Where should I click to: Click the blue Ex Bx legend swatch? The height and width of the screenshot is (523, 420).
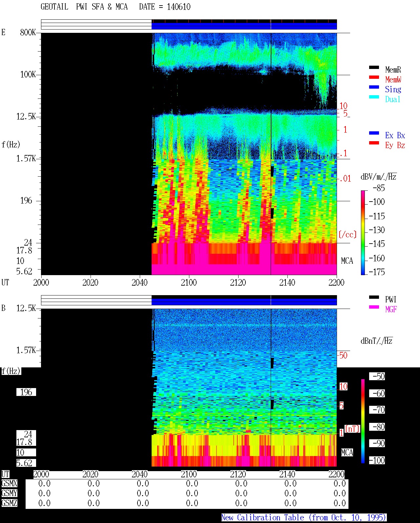click(x=374, y=133)
